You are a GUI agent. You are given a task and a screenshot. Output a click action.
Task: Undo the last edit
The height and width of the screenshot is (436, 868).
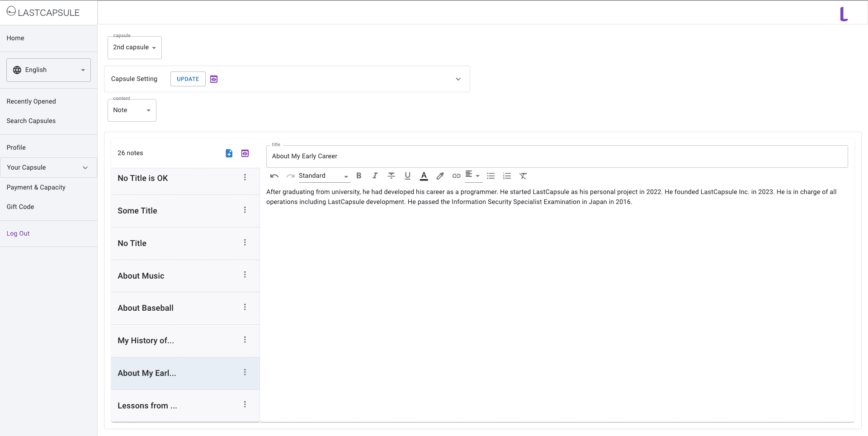274,176
